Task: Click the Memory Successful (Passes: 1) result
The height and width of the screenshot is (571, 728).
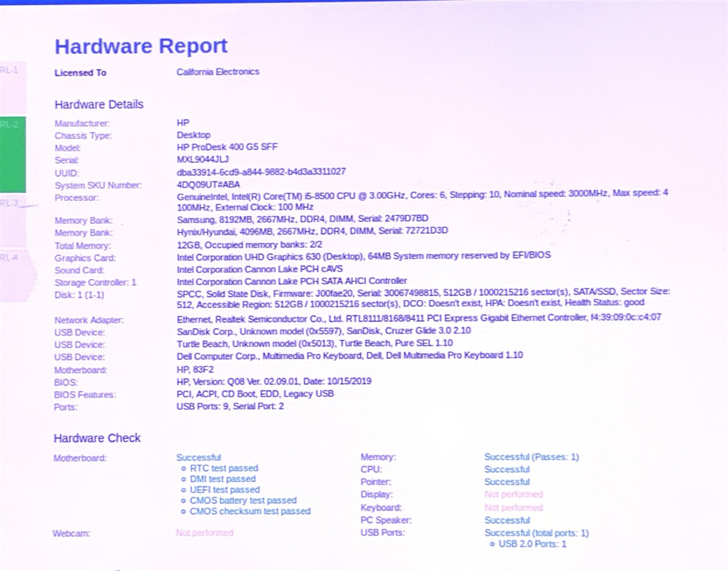Action: click(531, 457)
